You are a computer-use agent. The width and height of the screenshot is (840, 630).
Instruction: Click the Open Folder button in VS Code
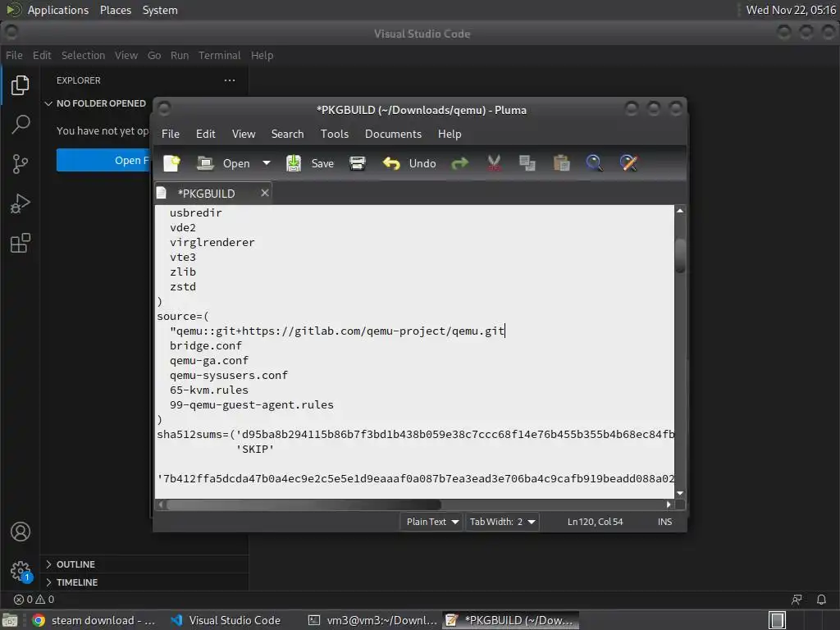[x=104, y=160]
